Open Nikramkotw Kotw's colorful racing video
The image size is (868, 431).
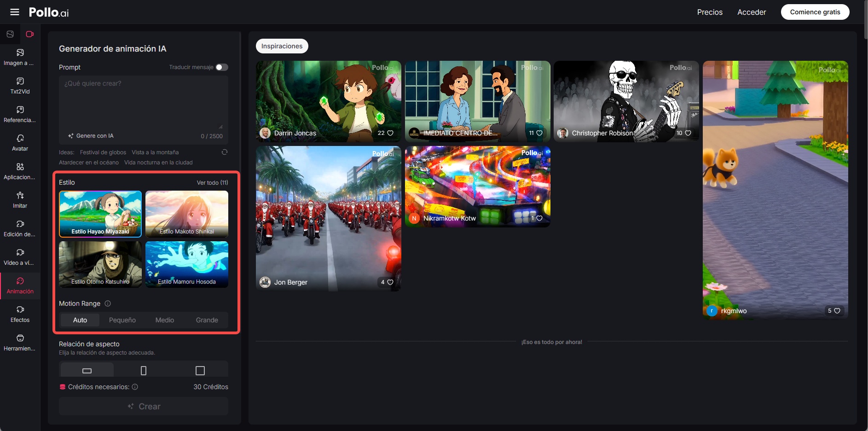478,186
